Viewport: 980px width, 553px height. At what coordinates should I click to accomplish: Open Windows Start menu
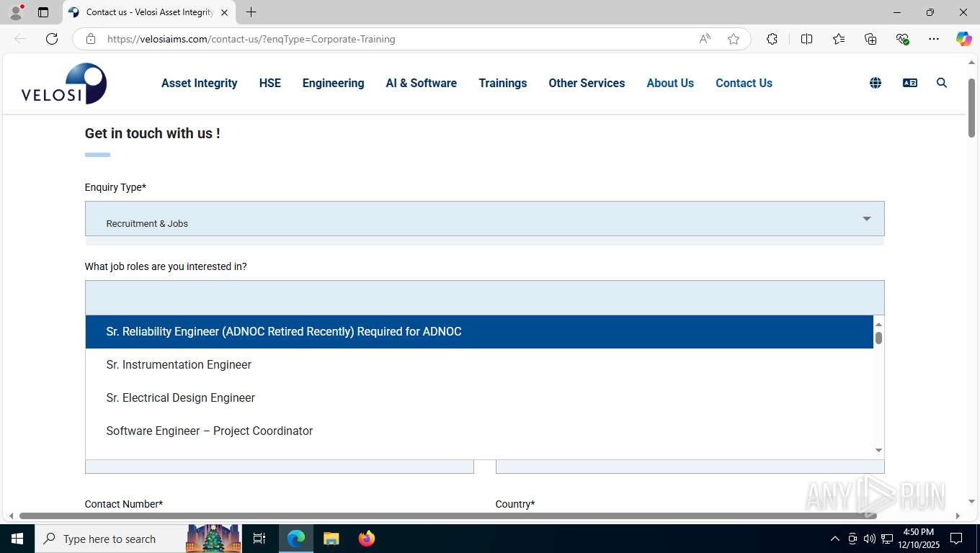click(x=17, y=539)
